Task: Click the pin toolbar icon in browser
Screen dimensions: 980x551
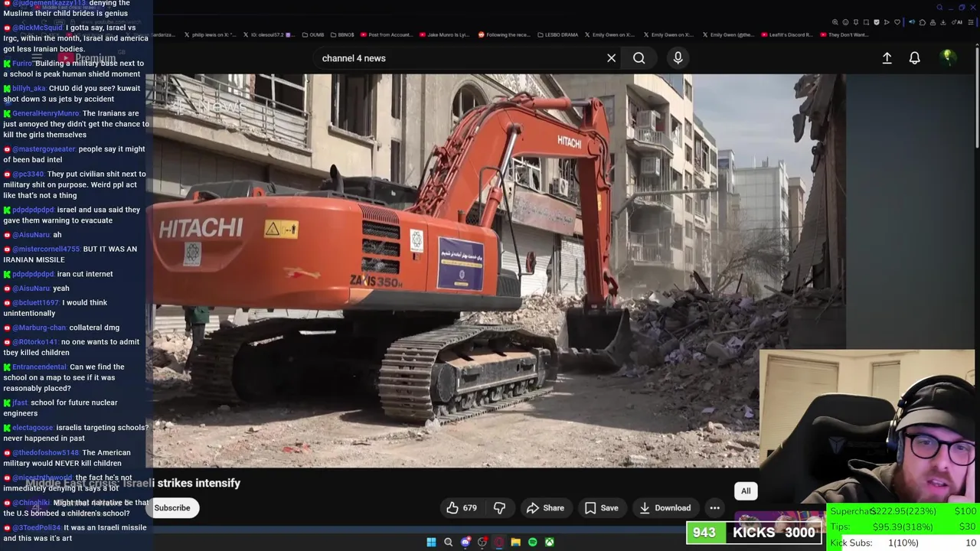Action: click(x=856, y=22)
